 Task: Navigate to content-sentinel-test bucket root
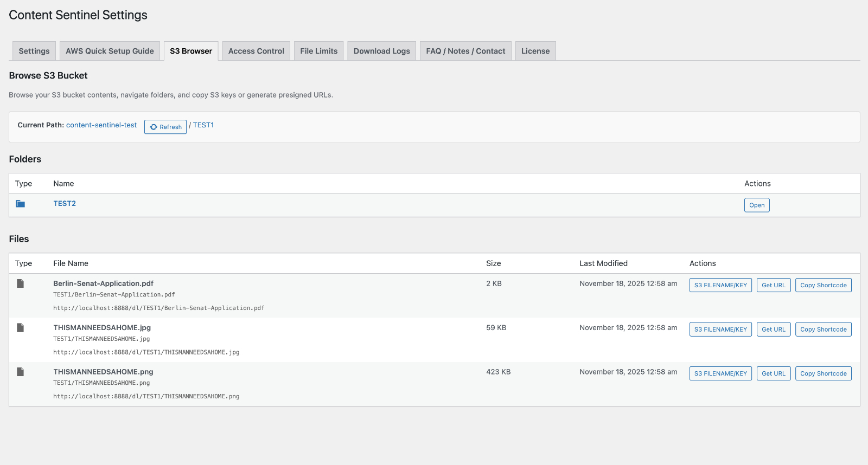point(101,125)
